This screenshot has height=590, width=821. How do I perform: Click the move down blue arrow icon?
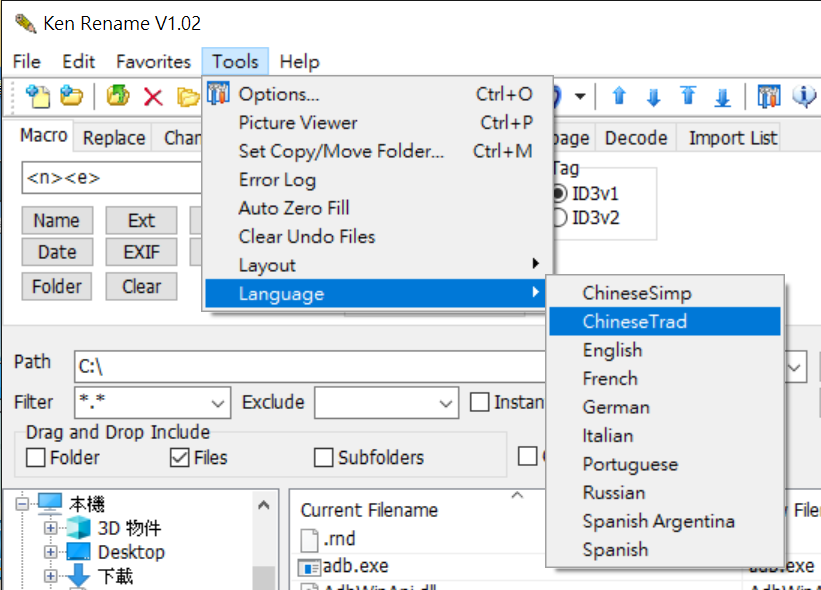click(x=653, y=97)
